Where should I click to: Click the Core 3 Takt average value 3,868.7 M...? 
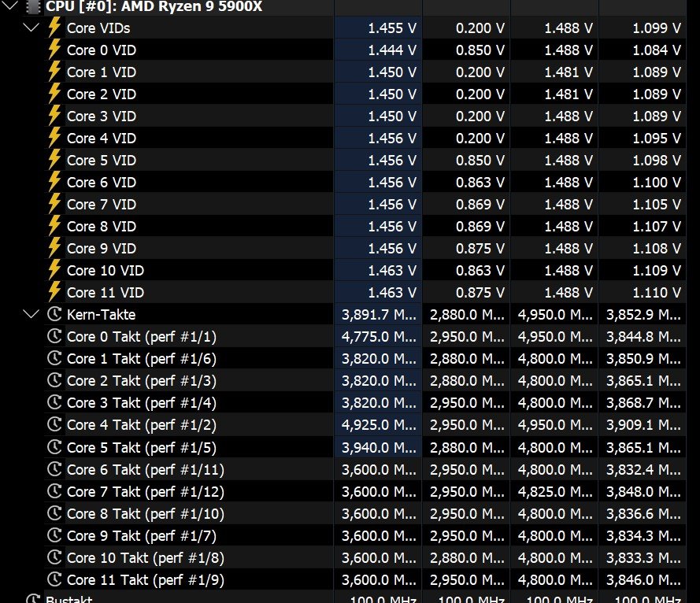pos(643,403)
